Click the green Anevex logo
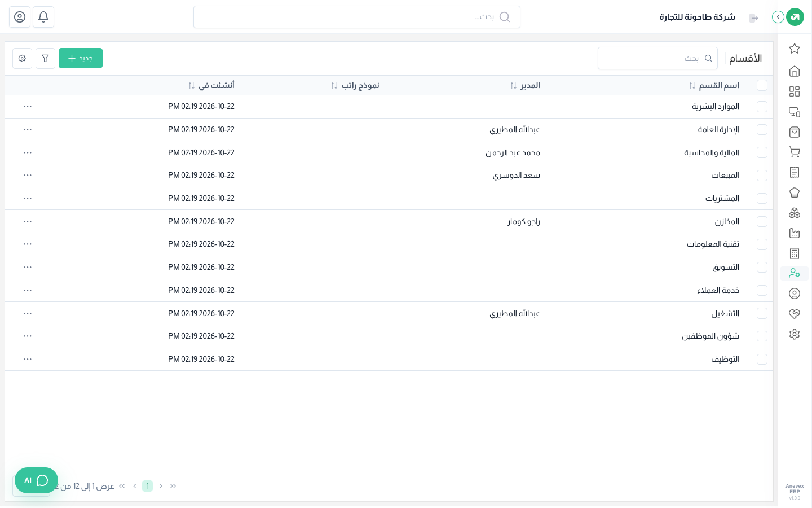Screen dimensions: 812x508 [795, 17]
